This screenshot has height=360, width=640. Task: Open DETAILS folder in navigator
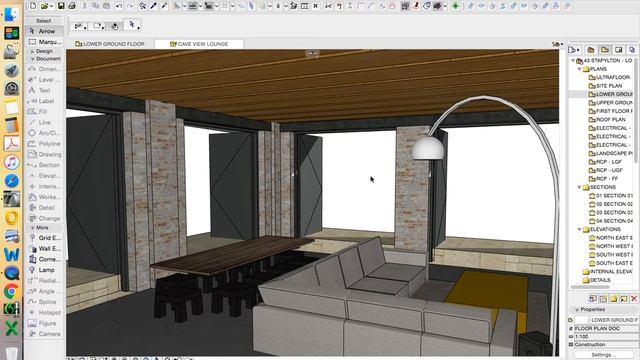pos(597,280)
